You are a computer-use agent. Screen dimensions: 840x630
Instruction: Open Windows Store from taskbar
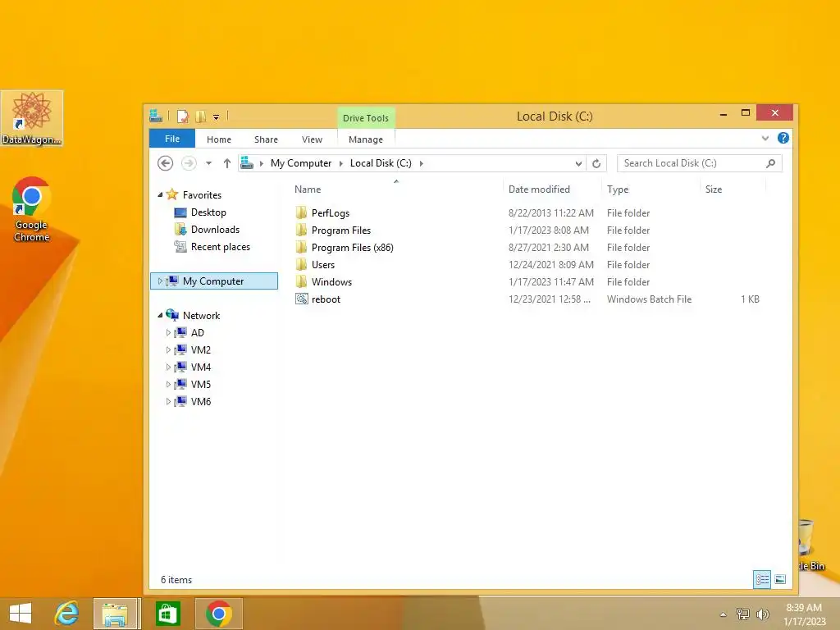coord(167,614)
